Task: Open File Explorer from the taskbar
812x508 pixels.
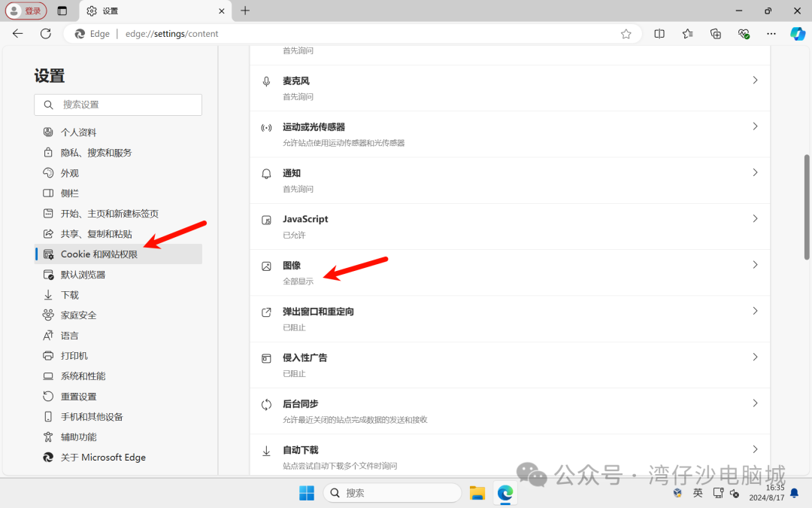Action: point(477,493)
